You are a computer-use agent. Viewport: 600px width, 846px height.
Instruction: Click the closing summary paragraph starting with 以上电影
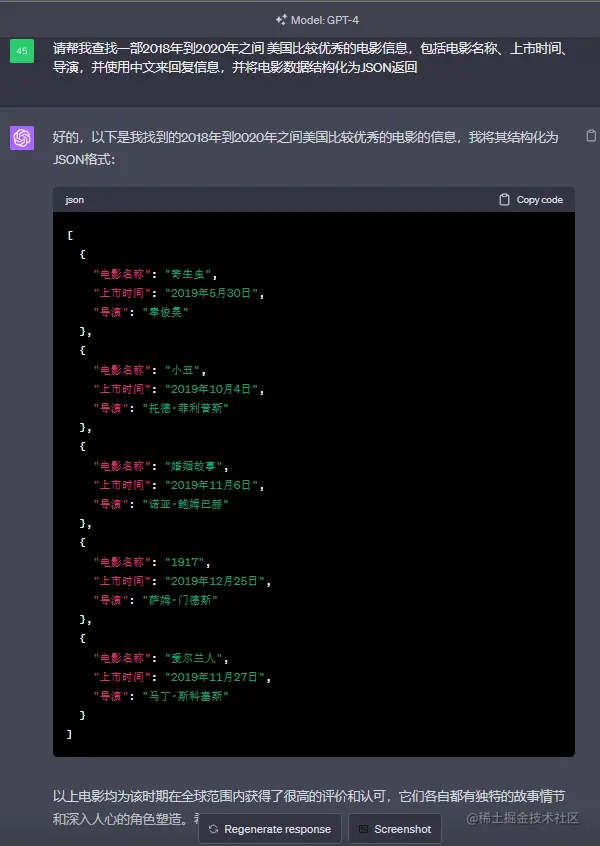309,807
